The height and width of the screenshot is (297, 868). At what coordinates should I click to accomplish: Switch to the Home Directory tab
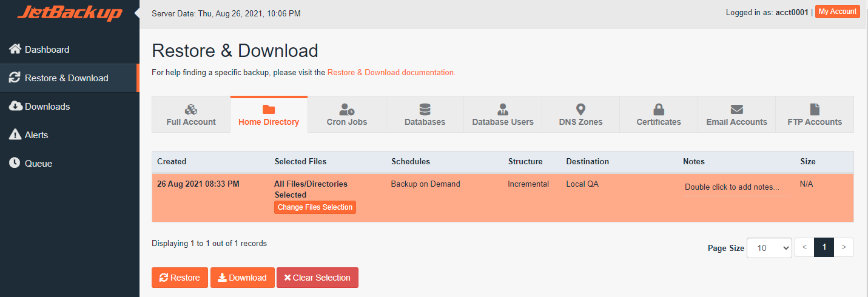pos(269,115)
